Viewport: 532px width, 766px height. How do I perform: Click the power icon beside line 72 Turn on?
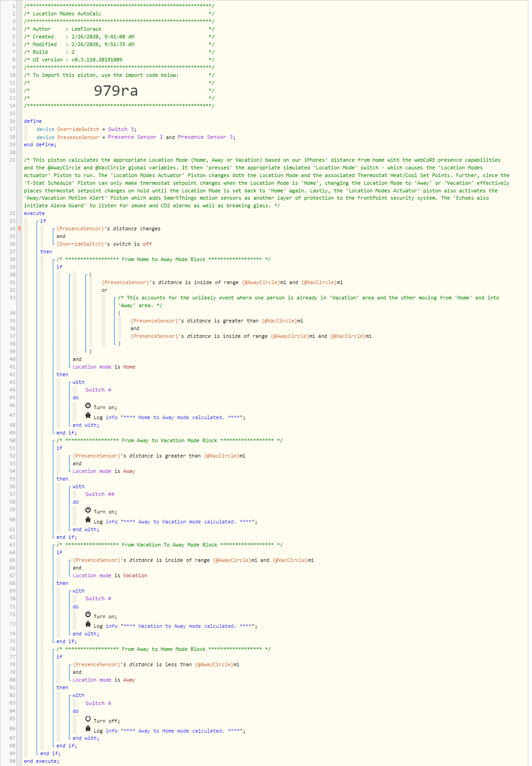pyautogui.click(x=88, y=615)
